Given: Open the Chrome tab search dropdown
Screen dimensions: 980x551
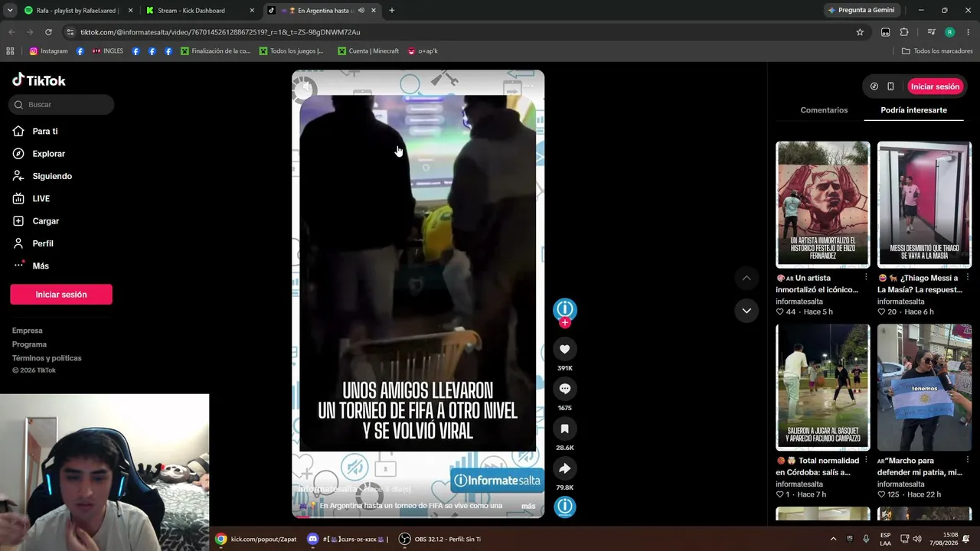Looking at the screenshot, I should point(10,11).
